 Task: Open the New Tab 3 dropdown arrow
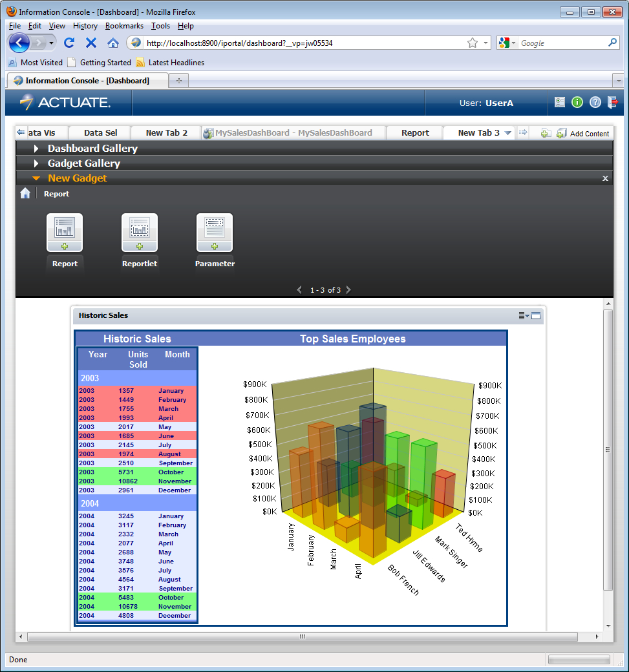pos(508,133)
